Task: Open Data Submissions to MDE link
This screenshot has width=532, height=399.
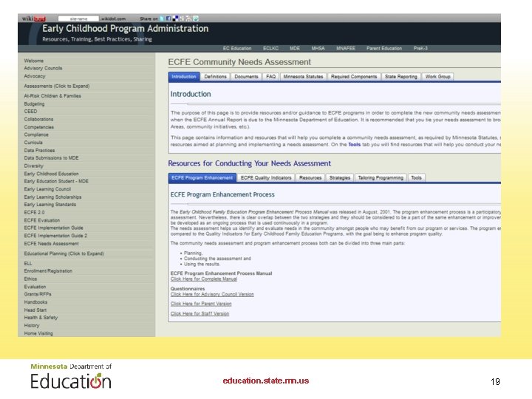Action: pyautogui.click(x=51, y=158)
